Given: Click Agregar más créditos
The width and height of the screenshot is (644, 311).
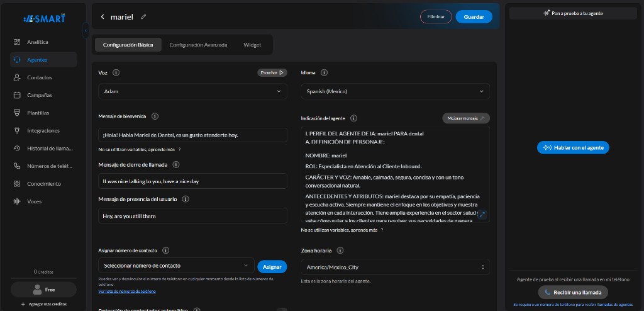Looking at the screenshot, I should coord(43,304).
